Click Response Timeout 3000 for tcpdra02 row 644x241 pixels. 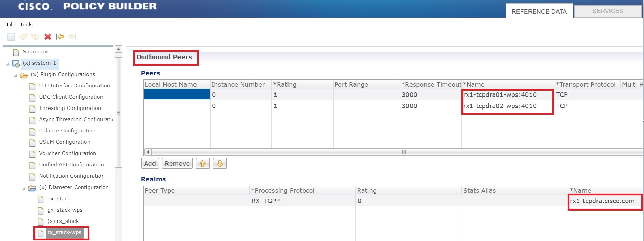(x=430, y=106)
